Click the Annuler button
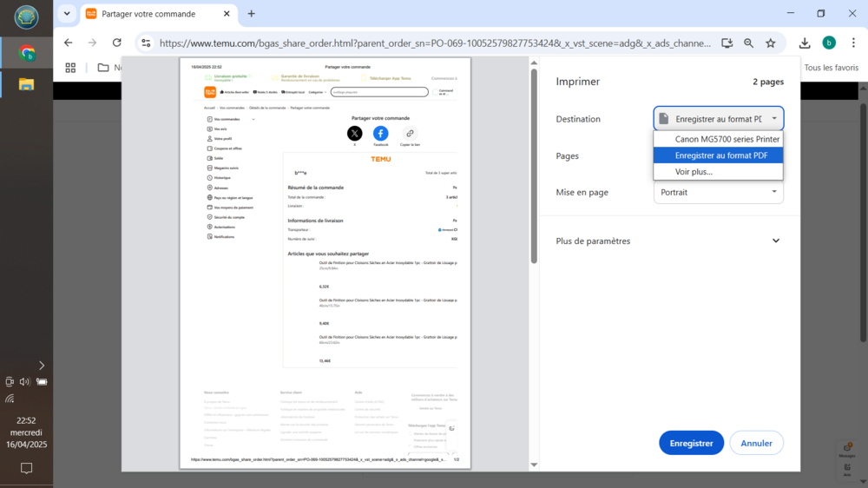This screenshot has width=868, height=488. pos(756,443)
